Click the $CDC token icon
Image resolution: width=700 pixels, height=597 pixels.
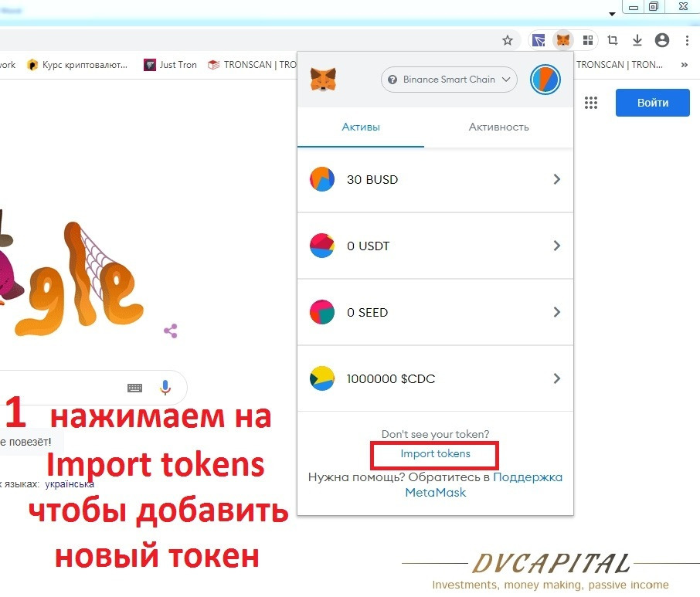click(322, 378)
